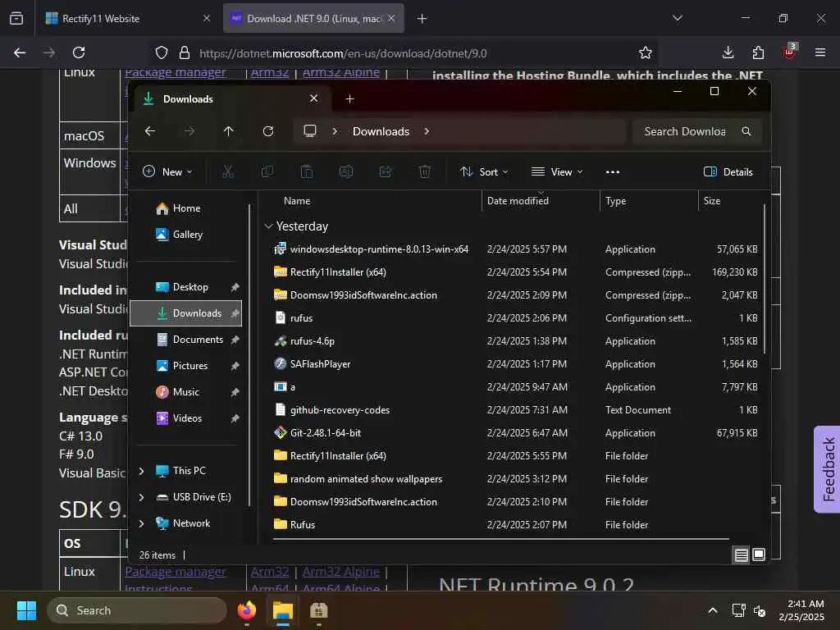The image size is (840, 630).
Task: Click the Search Downloads input field
Action: pos(696,131)
